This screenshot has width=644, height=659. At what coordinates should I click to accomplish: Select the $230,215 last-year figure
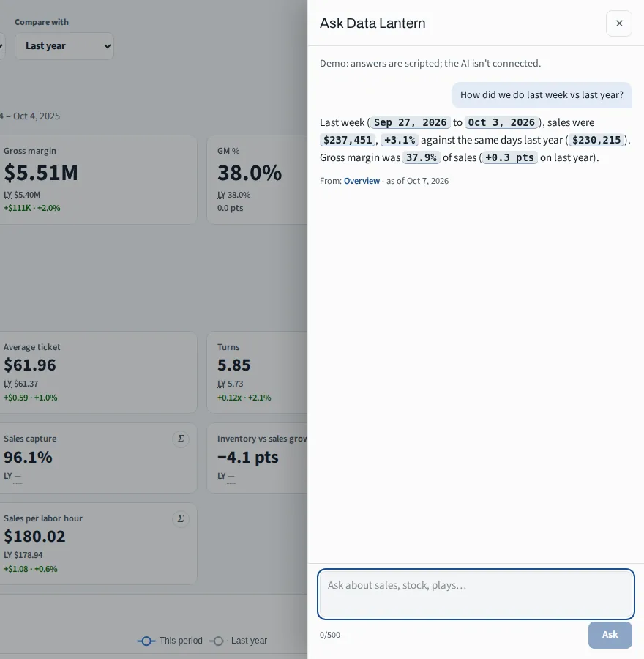pyautogui.click(x=596, y=141)
